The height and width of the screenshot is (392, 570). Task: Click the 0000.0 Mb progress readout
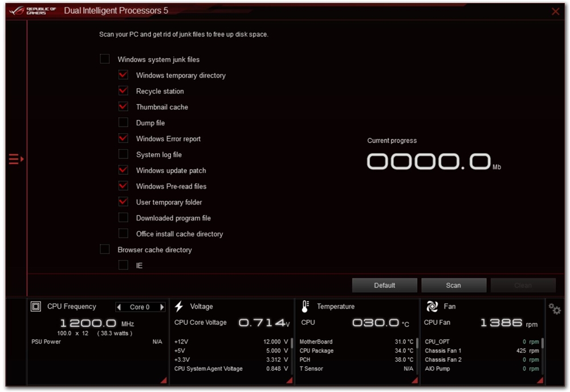pyautogui.click(x=434, y=162)
